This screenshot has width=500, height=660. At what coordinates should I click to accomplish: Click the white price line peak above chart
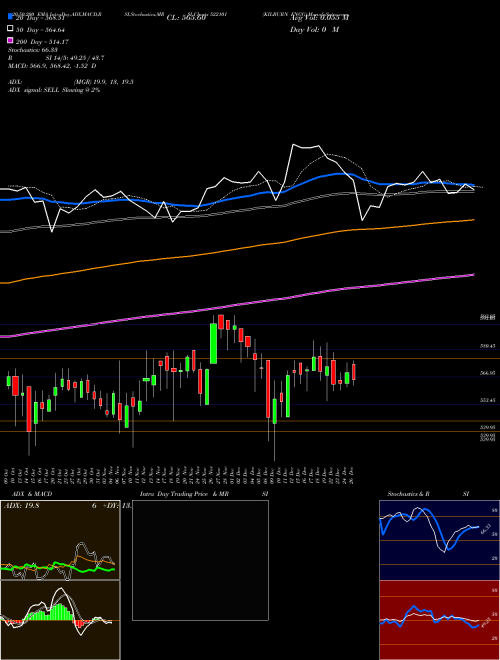(x=294, y=145)
